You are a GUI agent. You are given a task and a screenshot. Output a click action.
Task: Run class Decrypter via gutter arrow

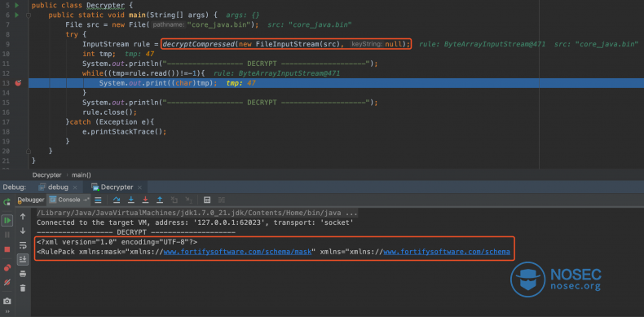(17, 6)
